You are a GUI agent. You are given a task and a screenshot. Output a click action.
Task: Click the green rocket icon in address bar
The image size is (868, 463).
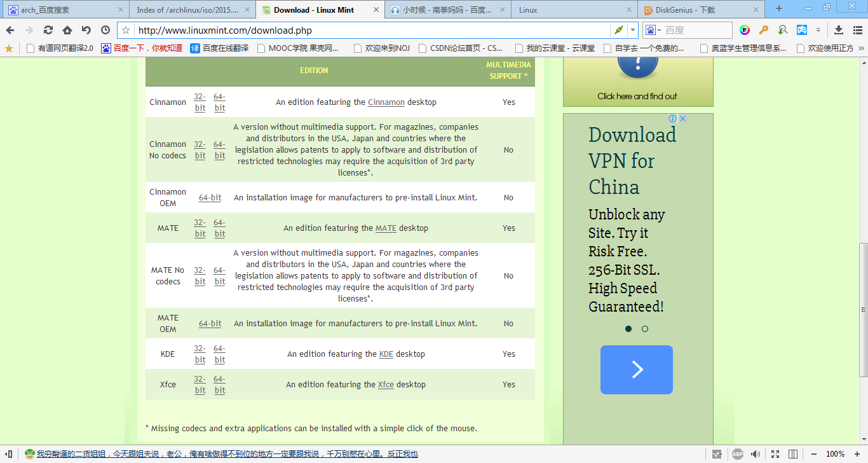pos(618,30)
